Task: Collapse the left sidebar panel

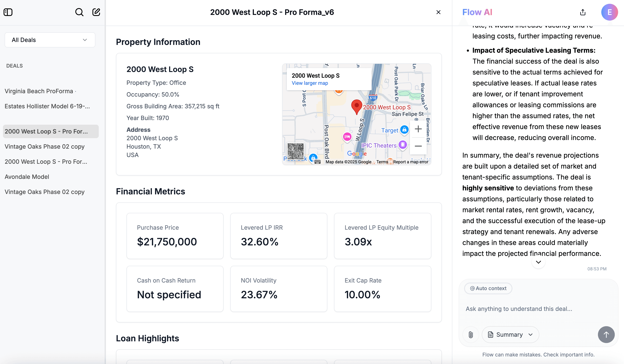Action: pyautogui.click(x=8, y=12)
